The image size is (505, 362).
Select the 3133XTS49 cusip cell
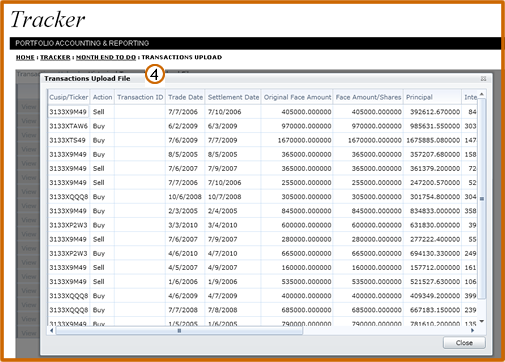pos(68,140)
